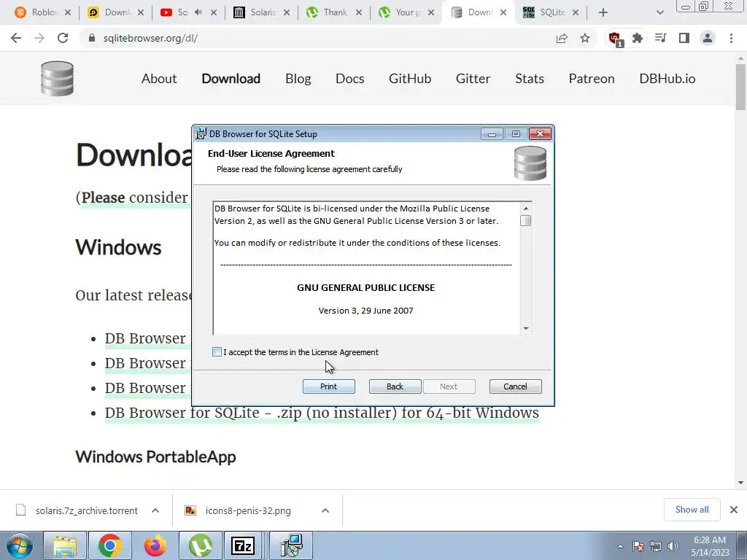Open a new browser tab with plus
Image resolution: width=747 pixels, height=560 pixels.
(x=603, y=12)
